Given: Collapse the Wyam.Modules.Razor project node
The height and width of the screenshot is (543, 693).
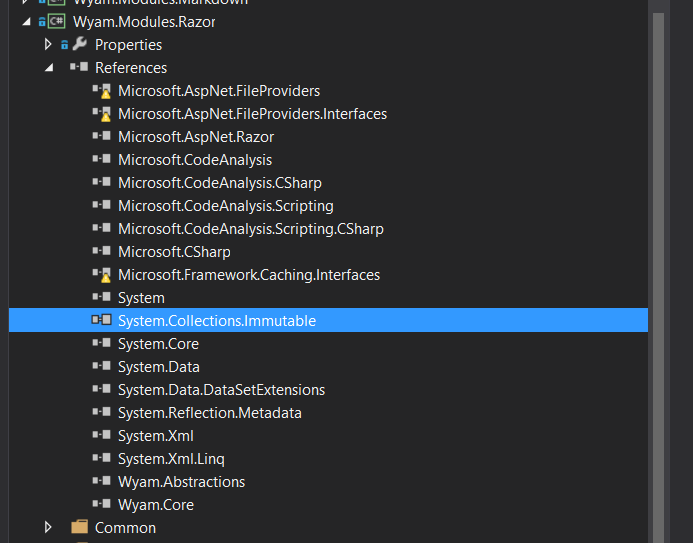Looking at the screenshot, I should (27, 21).
